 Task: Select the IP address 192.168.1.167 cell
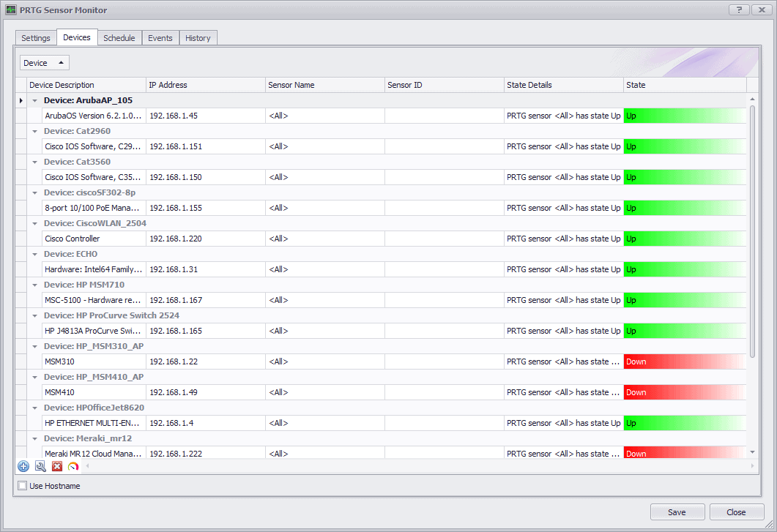coord(206,300)
